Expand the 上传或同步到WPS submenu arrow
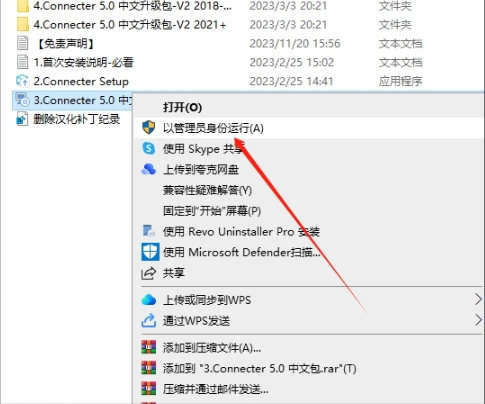The width and height of the screenshot is (485, 404). coord(478,300)
